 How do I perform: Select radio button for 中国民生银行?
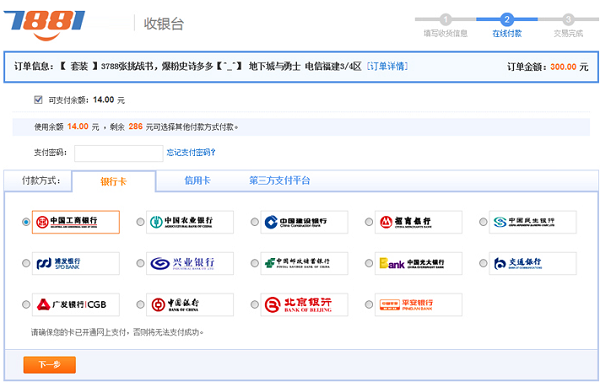tap(483, 222)
